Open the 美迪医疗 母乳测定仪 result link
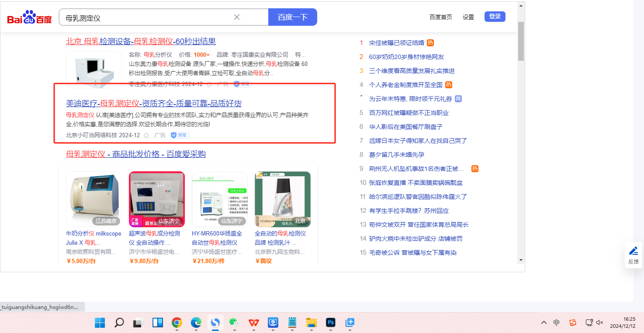 point(153,104)
